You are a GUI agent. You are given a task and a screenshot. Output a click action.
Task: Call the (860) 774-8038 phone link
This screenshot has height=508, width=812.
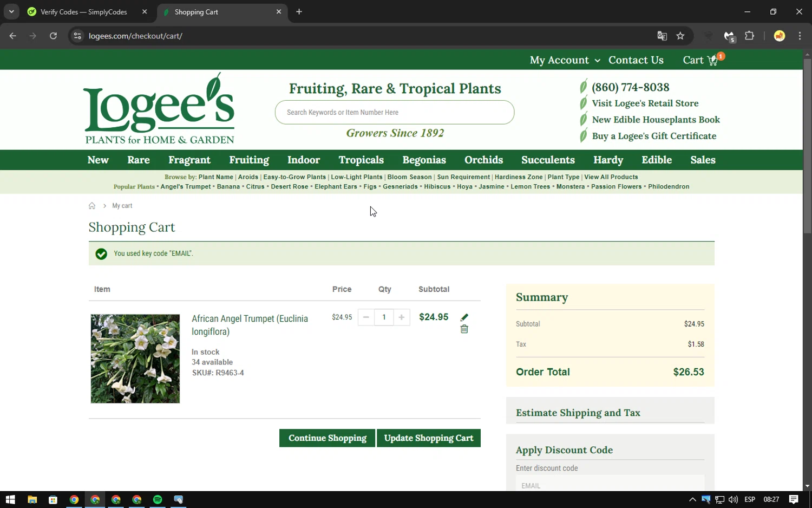click(630, 87)
